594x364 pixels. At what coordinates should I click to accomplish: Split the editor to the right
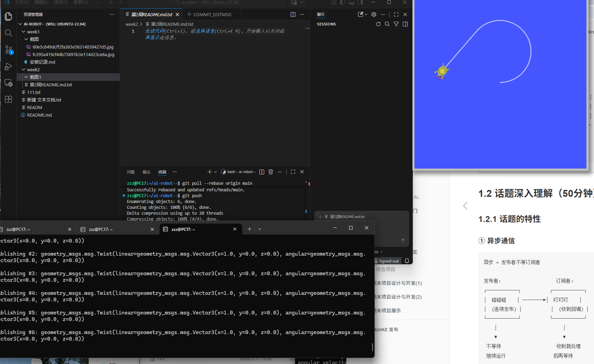(293, 14)
